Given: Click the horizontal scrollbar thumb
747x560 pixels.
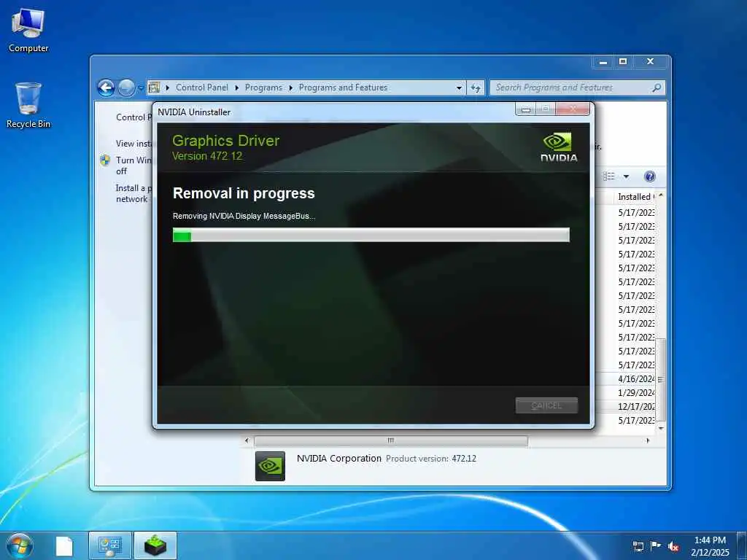Looking at the screenshot, I should point(391,441).
